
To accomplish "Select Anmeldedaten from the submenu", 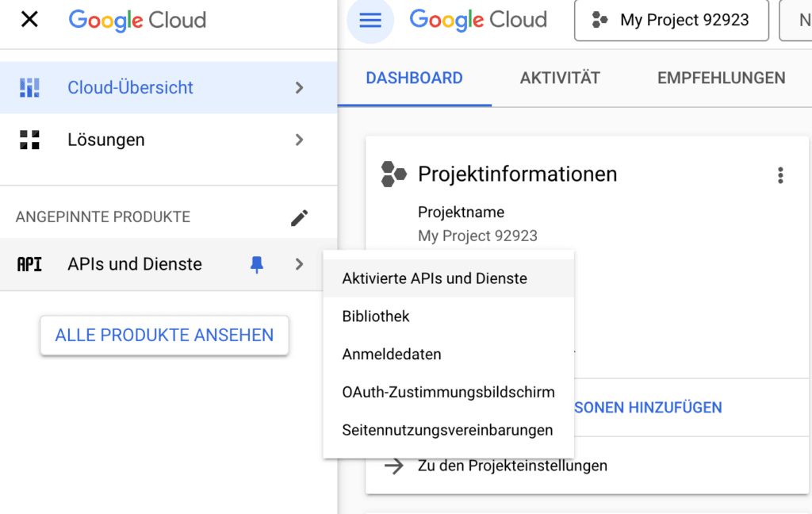I will click(x=449, y=355).
